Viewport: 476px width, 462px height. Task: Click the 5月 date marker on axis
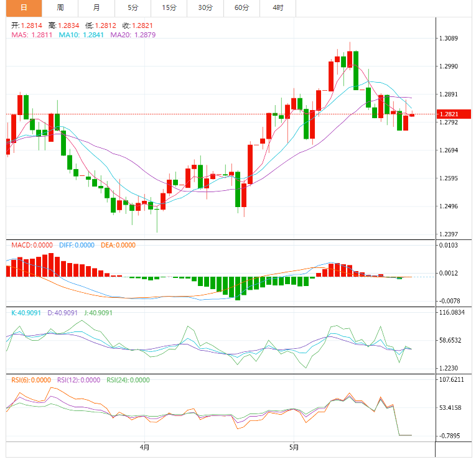click(x=294, y=446)
